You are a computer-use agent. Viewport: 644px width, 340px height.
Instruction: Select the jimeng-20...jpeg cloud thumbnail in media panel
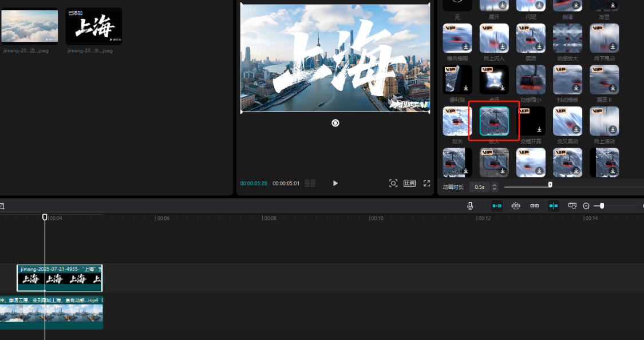[x=29, y=26]
